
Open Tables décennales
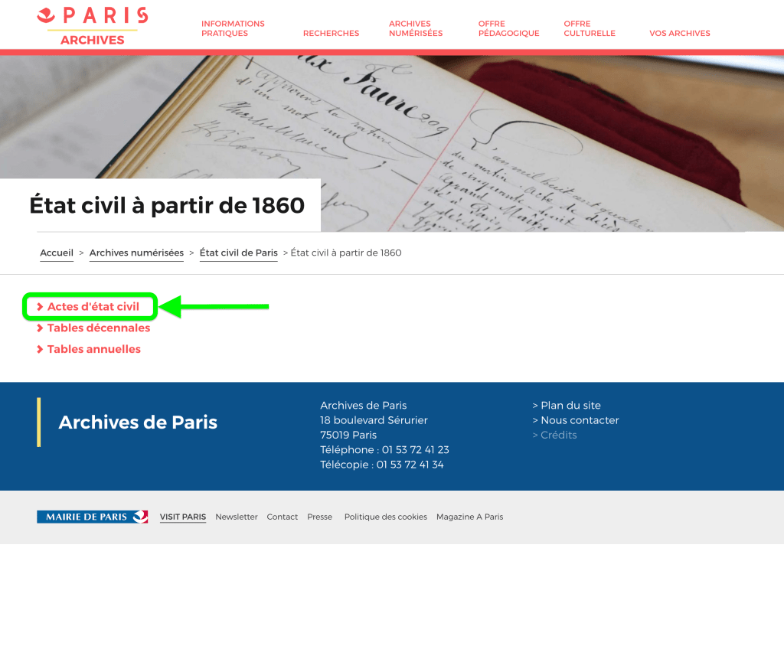(x=98, y=328)
